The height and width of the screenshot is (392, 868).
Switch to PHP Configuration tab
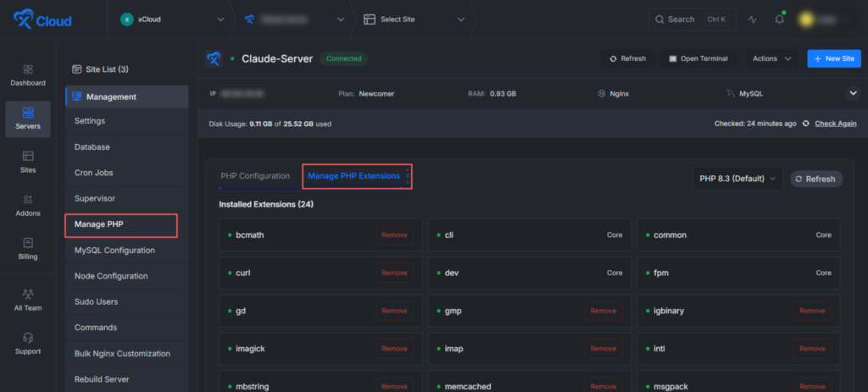(x=255, y=176)
